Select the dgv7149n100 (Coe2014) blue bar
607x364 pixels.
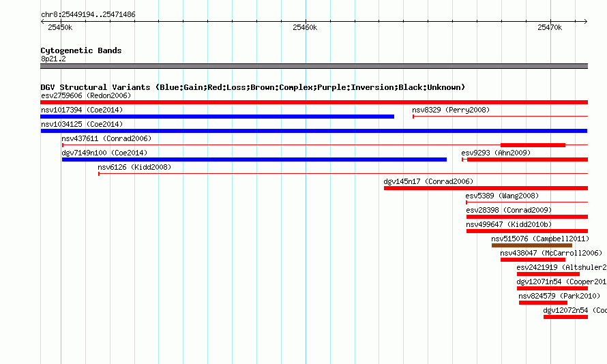coord(254,160)
